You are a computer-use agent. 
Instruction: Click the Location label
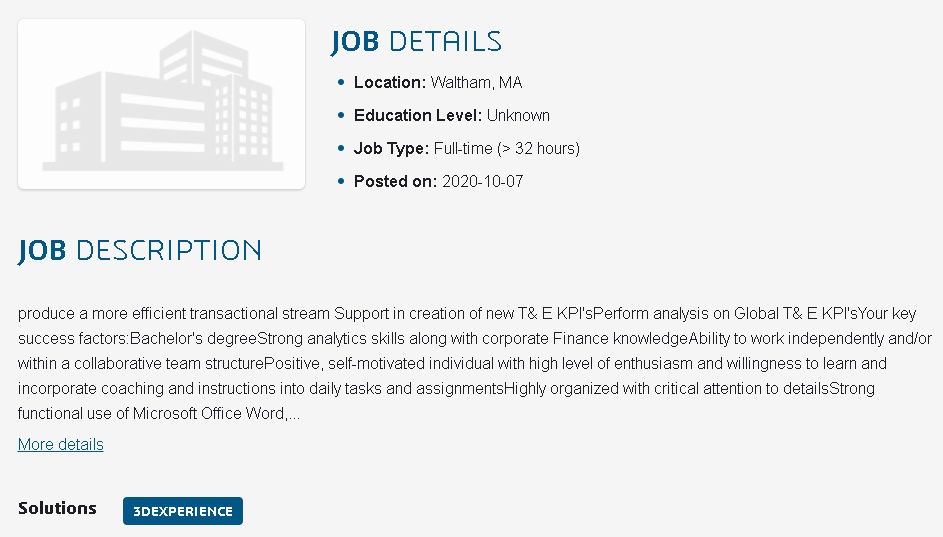point(389,82)
